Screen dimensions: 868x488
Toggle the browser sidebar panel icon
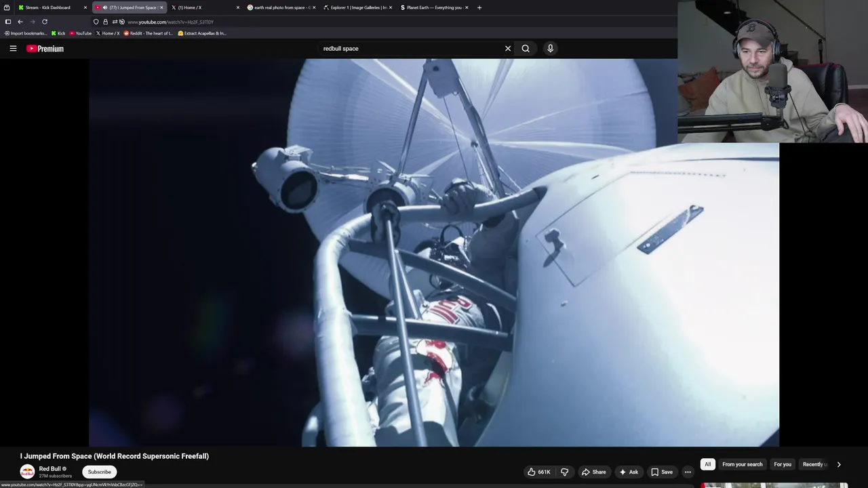pos(8,22)
